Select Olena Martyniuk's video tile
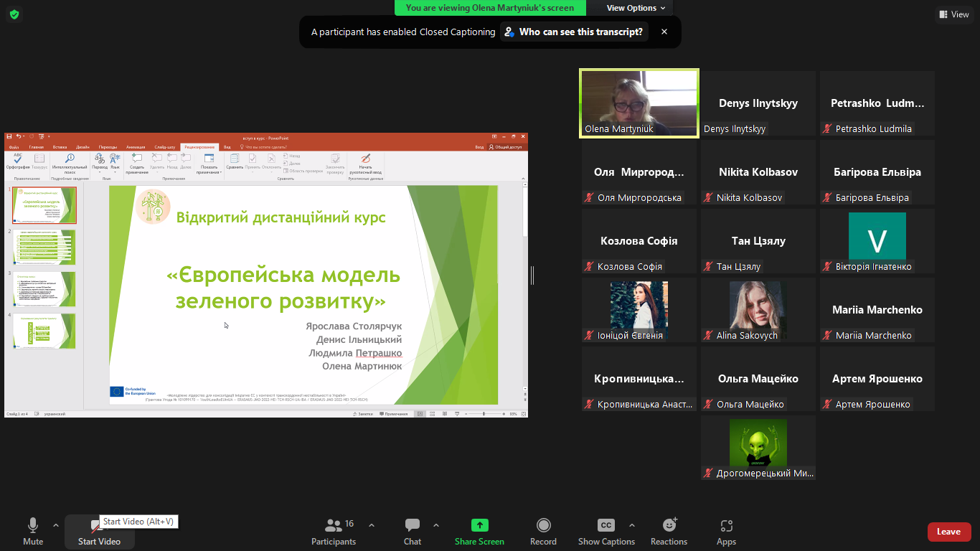Viewport: 980px width, 551px height. point(639,103)
